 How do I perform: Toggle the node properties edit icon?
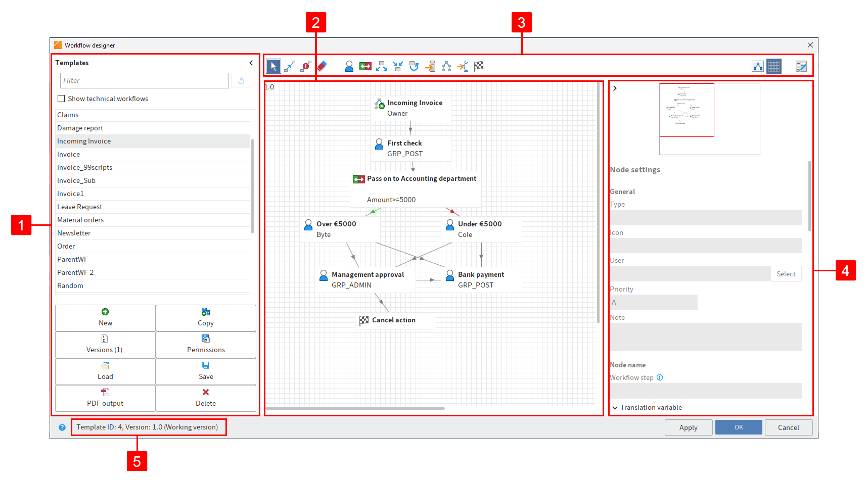[x=800, y=66]
